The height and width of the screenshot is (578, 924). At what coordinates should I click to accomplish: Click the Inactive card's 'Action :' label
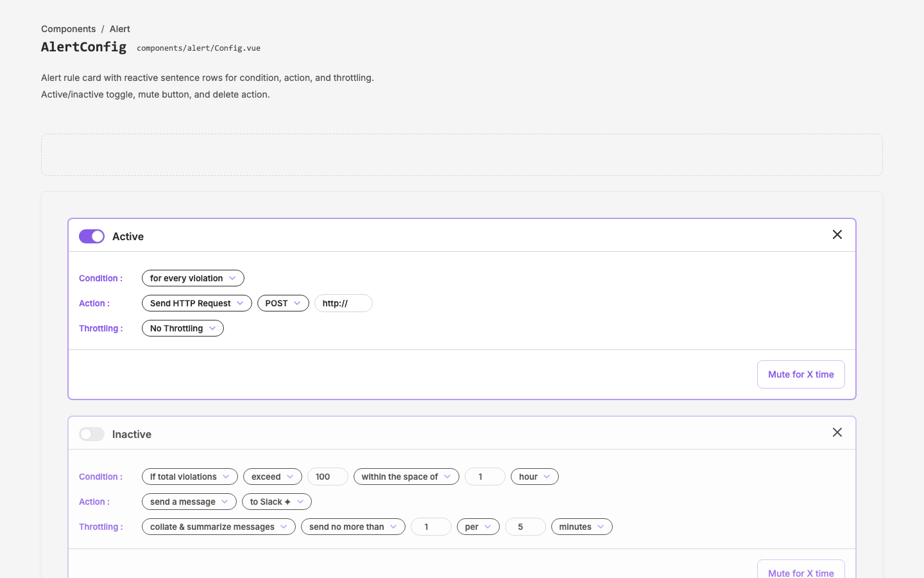(94, 502)
